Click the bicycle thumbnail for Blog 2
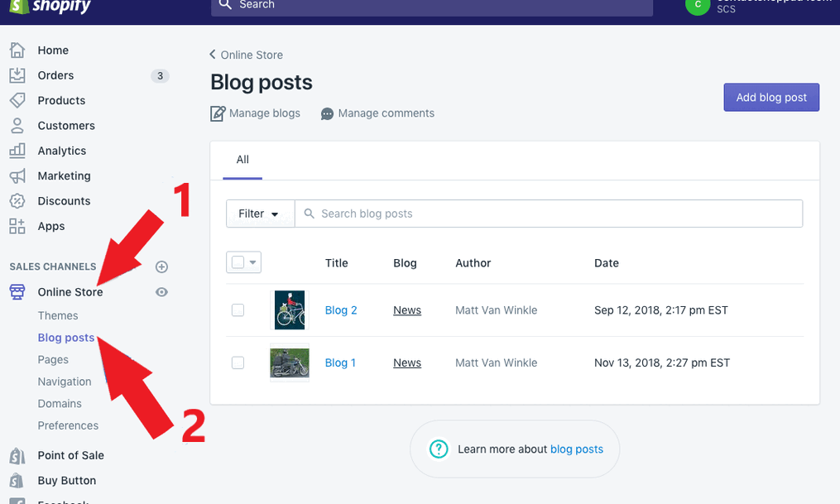The height and width of the screenshot is (504, 840). (x=289, y=310)
